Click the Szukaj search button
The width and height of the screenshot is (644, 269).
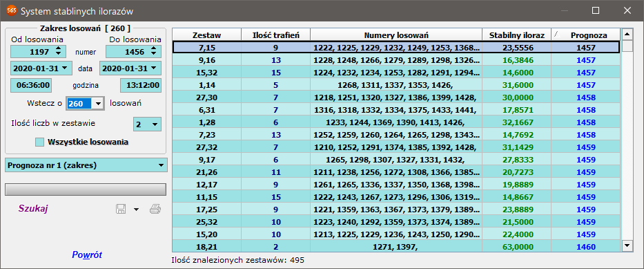click(33, 209)
